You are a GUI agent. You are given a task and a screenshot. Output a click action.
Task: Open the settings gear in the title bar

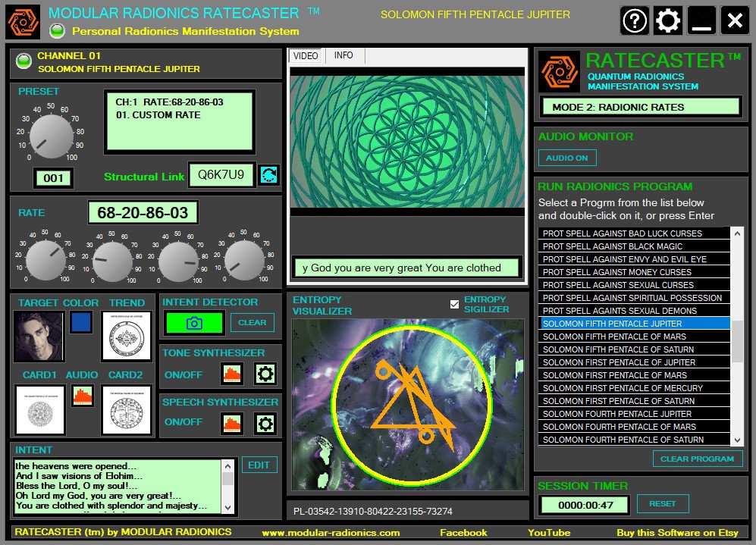coord(667,20)
